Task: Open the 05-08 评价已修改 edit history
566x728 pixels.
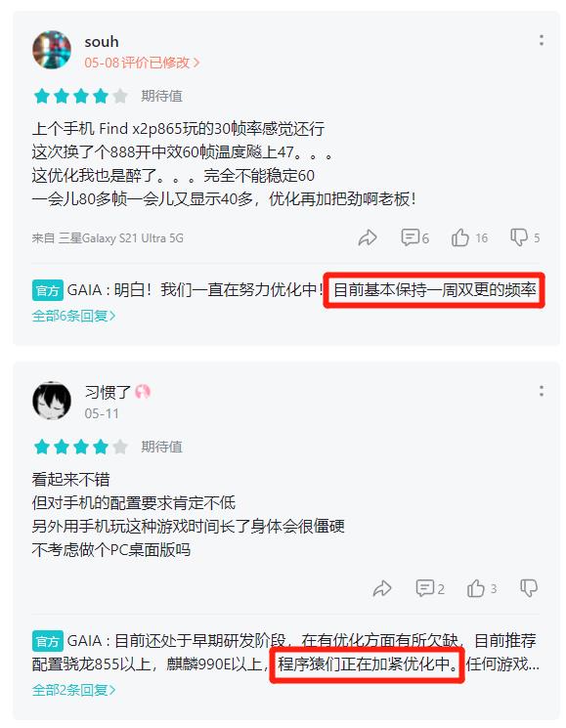Action: [142, 63]
